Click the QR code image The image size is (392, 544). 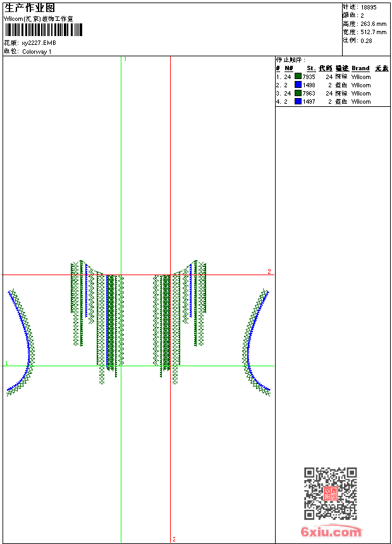(330, 493)
